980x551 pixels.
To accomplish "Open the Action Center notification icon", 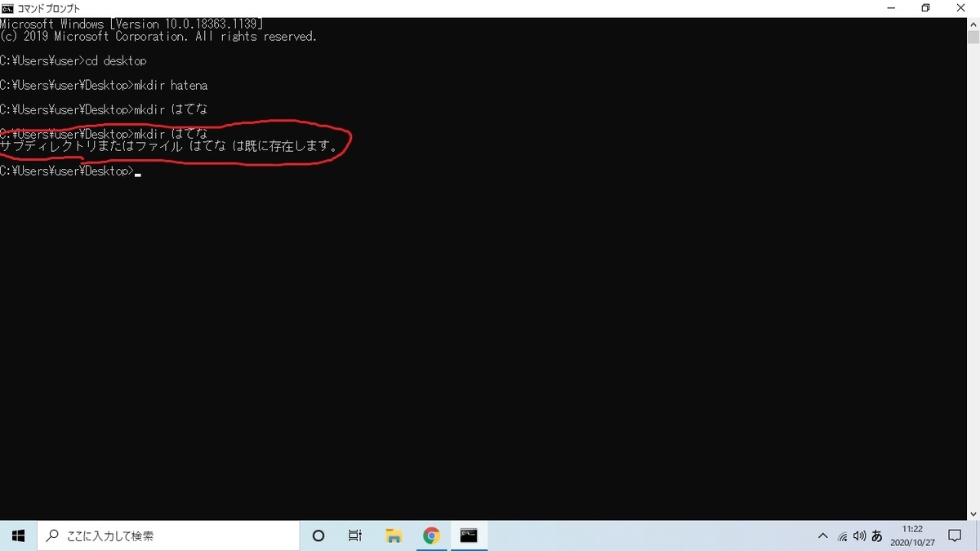I will click(x=955, y=536).
